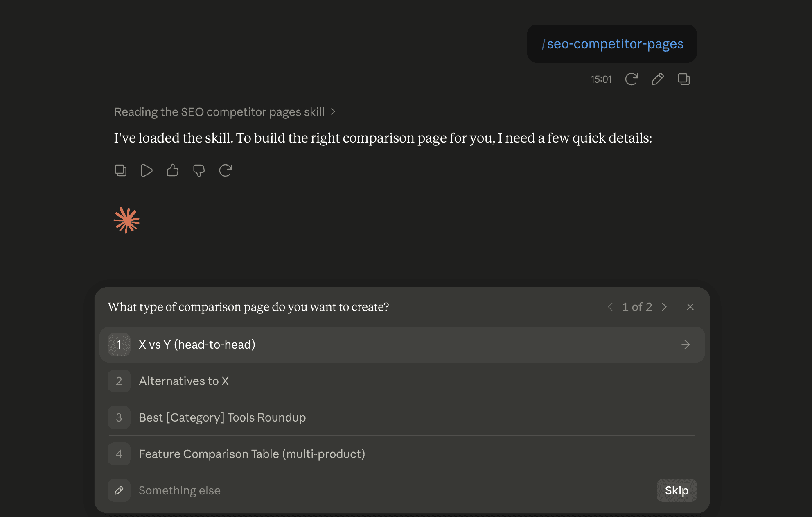Image resolution: width=812 pixels, height=517 pixels.
Task: Click the 15:01 message timestamp
Action: [x=601, y=79]
